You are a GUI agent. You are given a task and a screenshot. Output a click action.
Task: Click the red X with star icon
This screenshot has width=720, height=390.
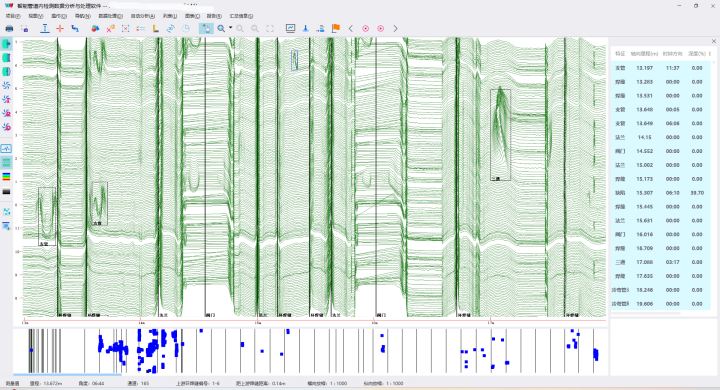tap(110, 28)
